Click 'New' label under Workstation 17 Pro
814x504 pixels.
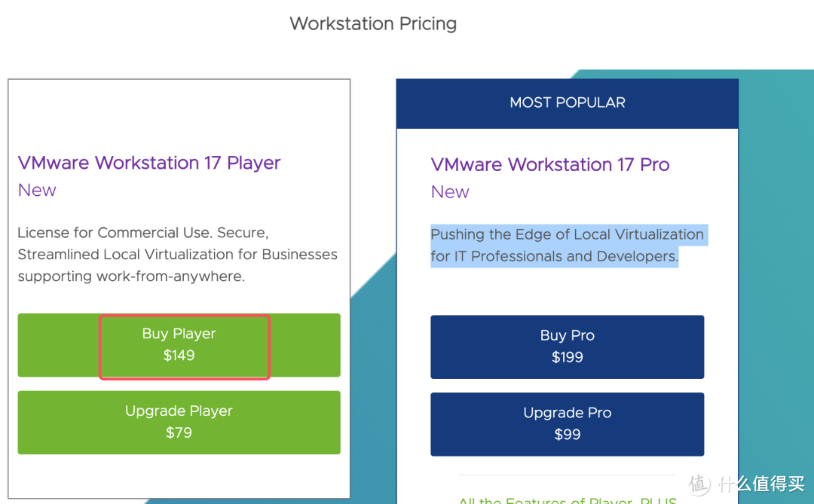450,192
